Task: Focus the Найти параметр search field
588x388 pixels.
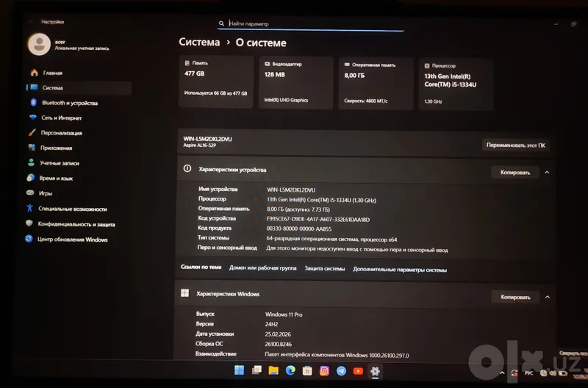Action: point(310,24)
